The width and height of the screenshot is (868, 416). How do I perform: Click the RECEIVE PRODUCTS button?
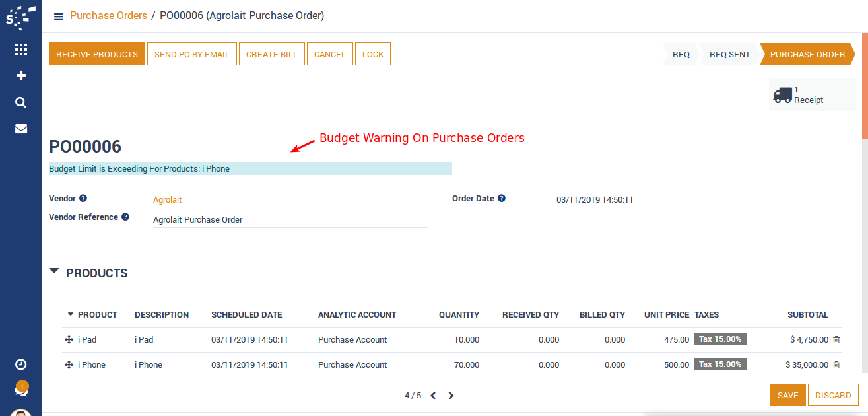(97, 54)
